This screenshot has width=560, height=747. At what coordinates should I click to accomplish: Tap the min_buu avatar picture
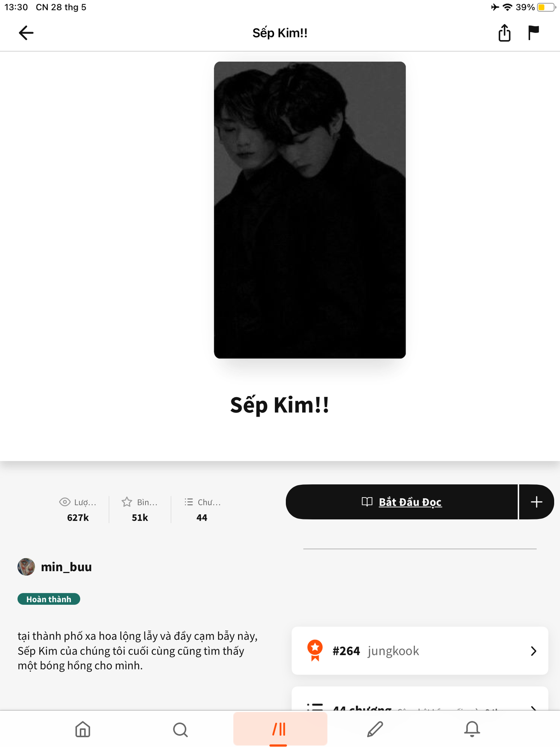[26, 567]
